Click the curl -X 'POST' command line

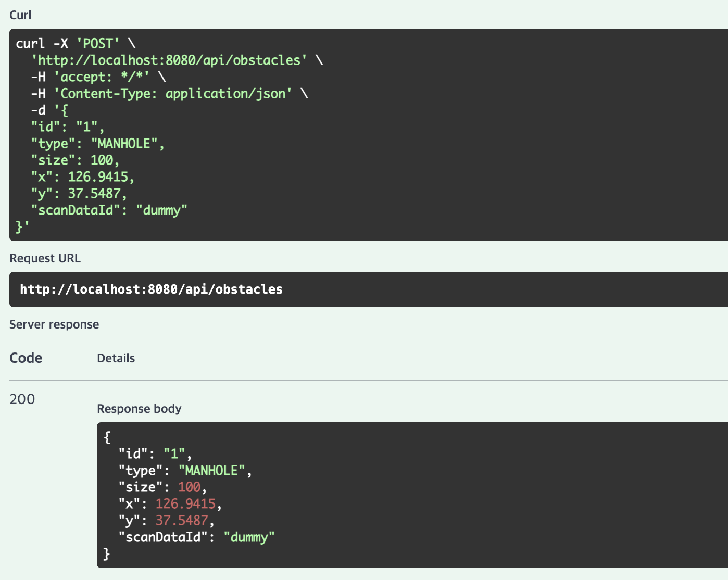pyautogui.click(x=76, y=44)
